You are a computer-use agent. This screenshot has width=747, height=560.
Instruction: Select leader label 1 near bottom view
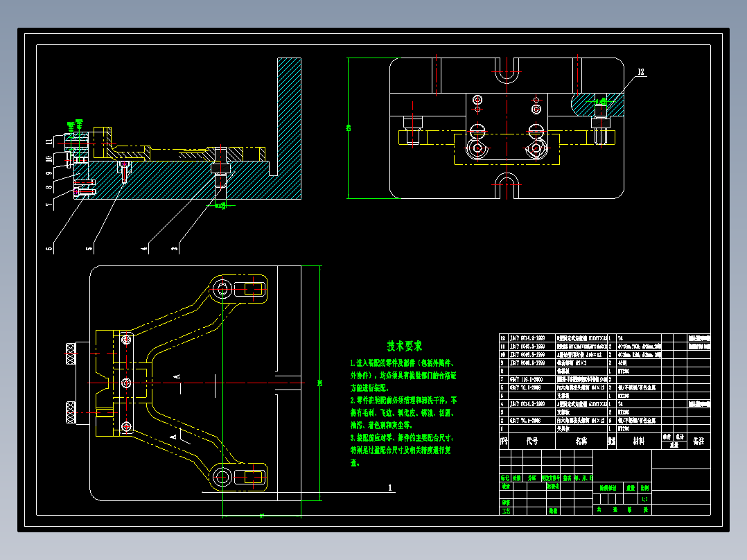pyautogui.click(x=389, y=487)
